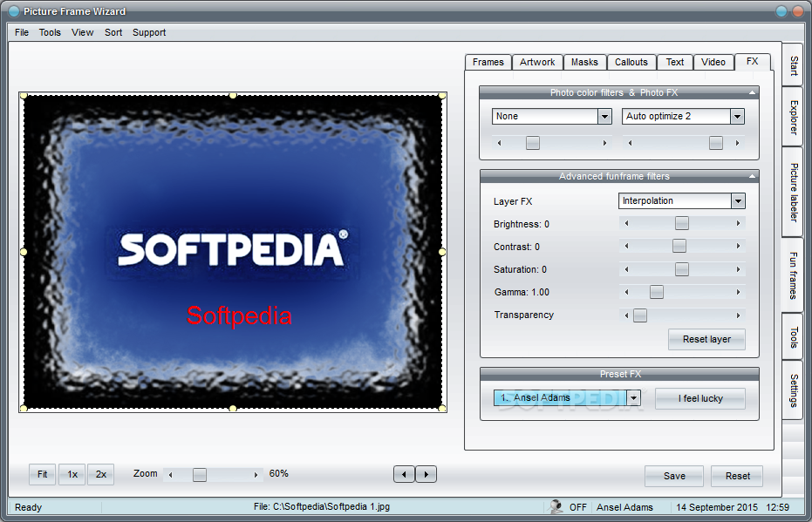This screenshot has width=812, height=522.
Task: Switch to the Frames tab
Action: (x=488, y=62)
